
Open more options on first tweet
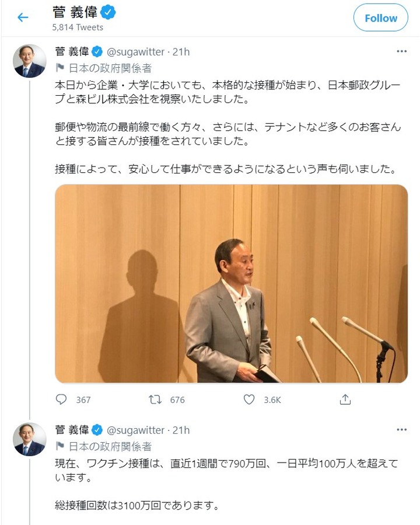(x=401, y=51)
